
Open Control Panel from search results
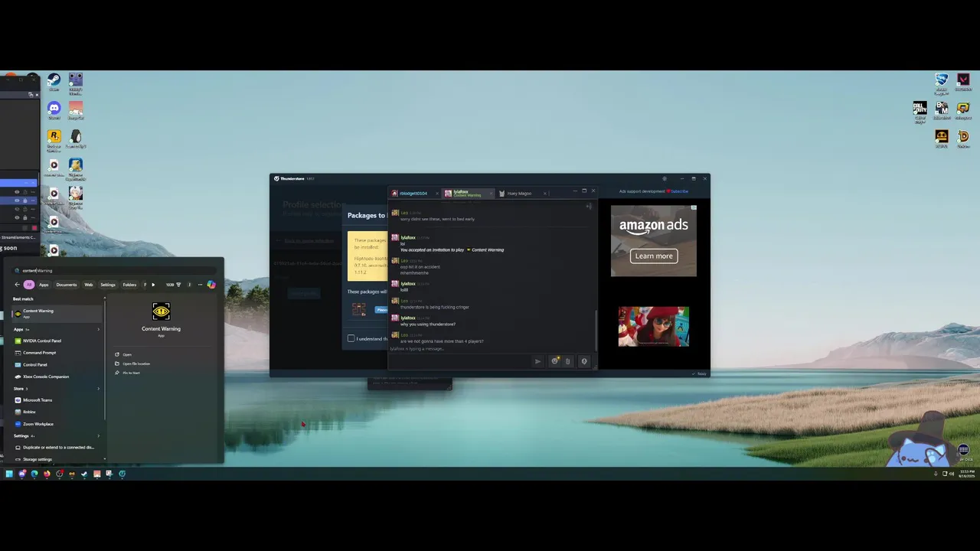(57, 364)
